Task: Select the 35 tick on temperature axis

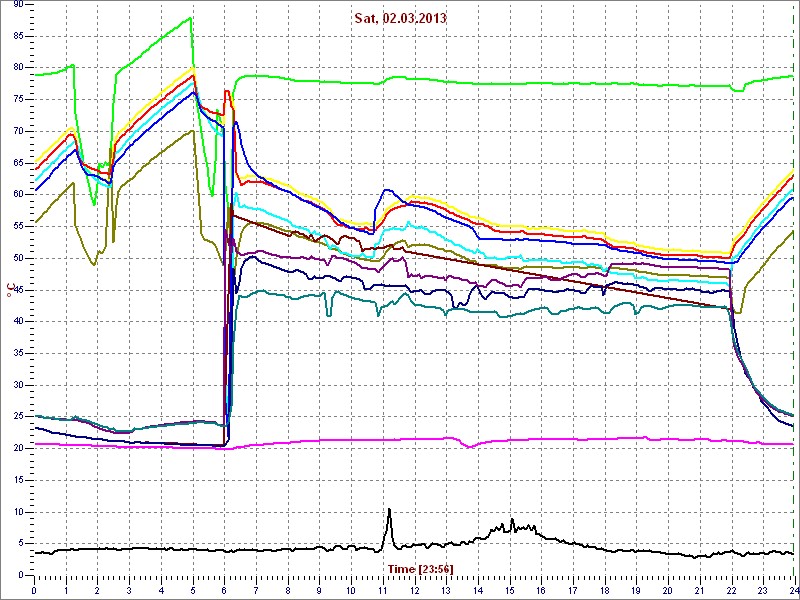Action: [17, 354]
